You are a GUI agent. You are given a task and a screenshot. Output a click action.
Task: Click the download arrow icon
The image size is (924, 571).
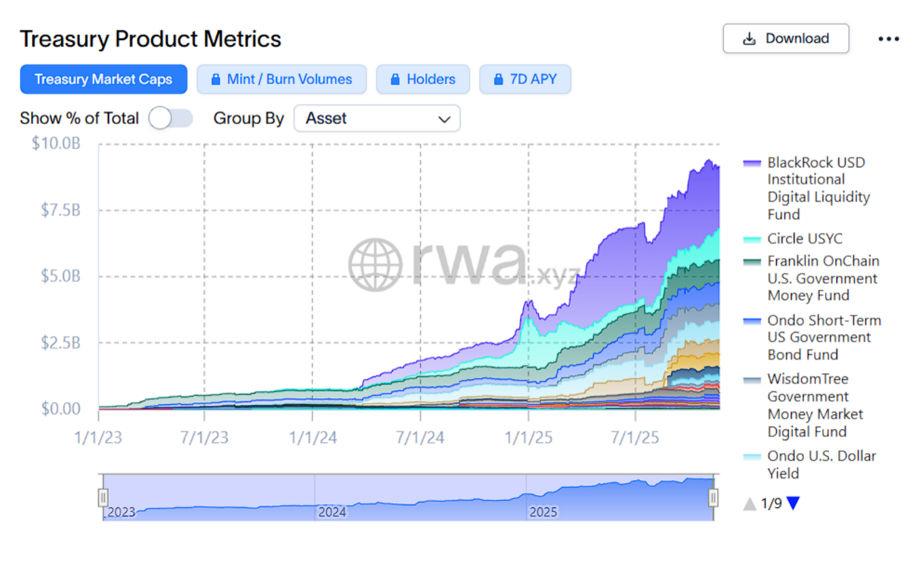[749, 39]
